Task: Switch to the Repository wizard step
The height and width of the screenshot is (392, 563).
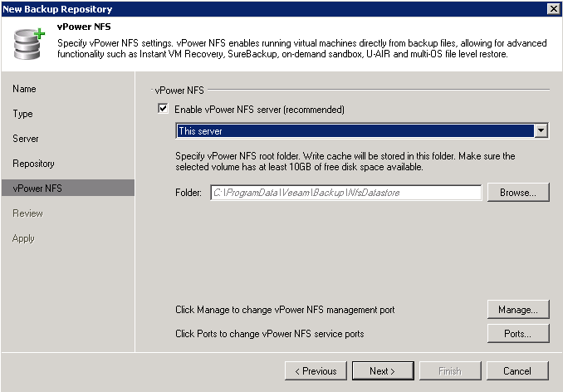Action: [x=33, y=164]
